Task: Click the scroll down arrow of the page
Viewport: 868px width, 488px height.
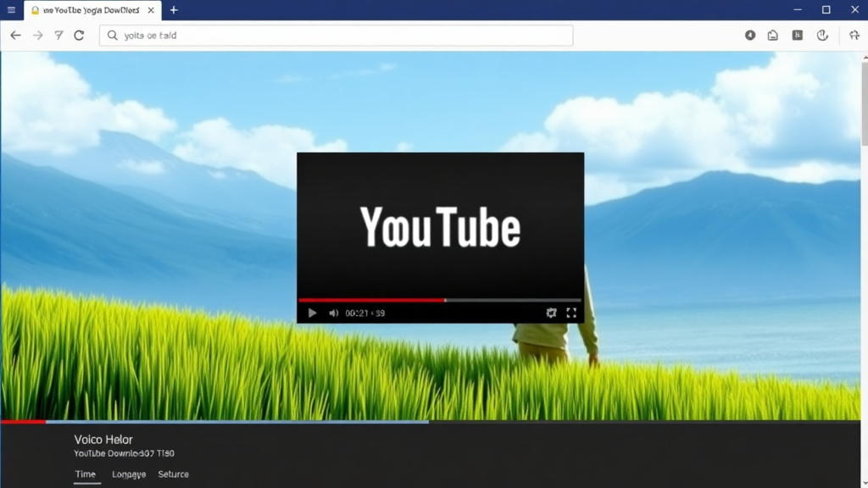Action: tap(865, 484)
